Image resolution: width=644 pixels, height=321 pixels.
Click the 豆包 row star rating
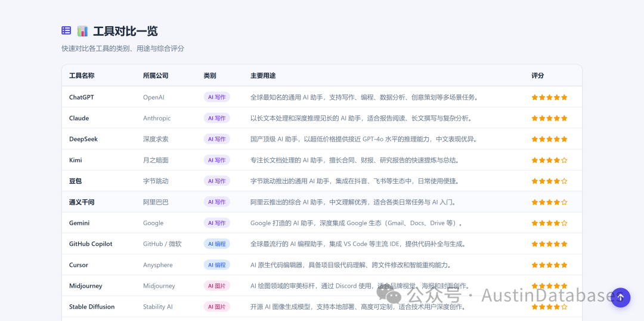549,181
